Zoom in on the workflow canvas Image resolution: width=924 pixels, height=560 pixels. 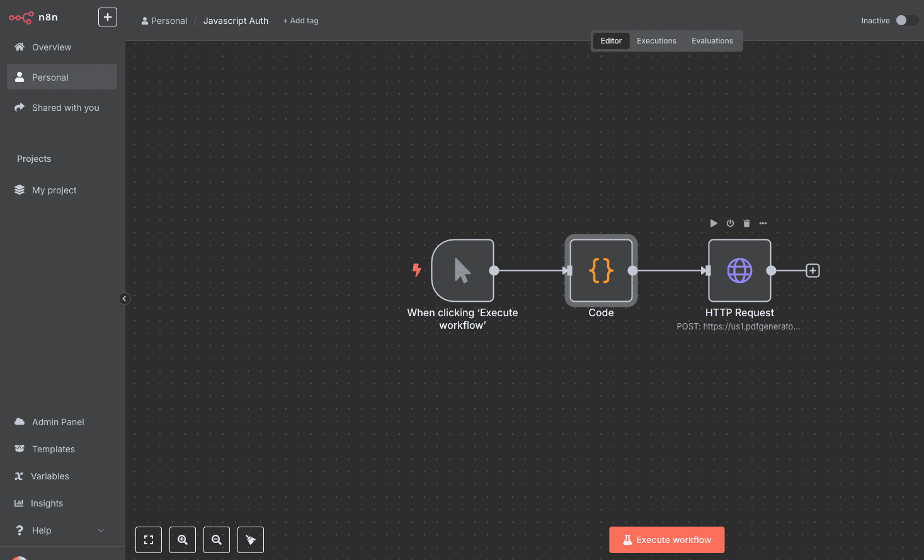pyautogui.click(x=183, y=540)
